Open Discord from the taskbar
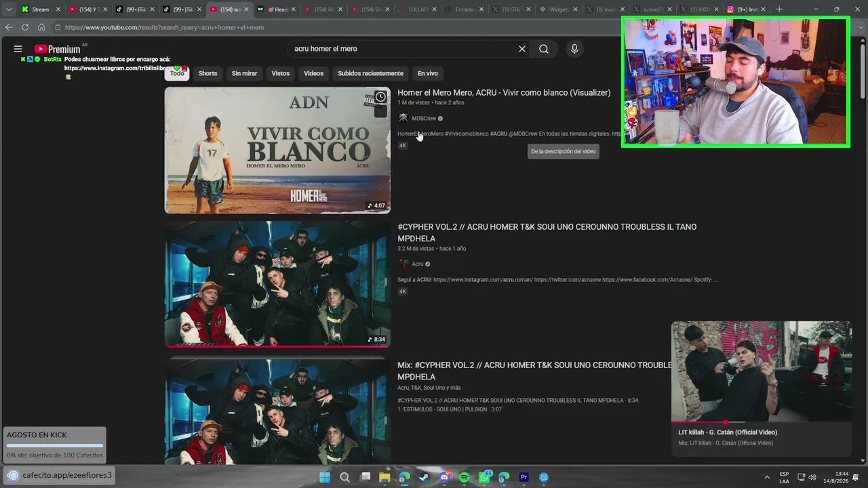The image size is (868, 488). point(444,477)
